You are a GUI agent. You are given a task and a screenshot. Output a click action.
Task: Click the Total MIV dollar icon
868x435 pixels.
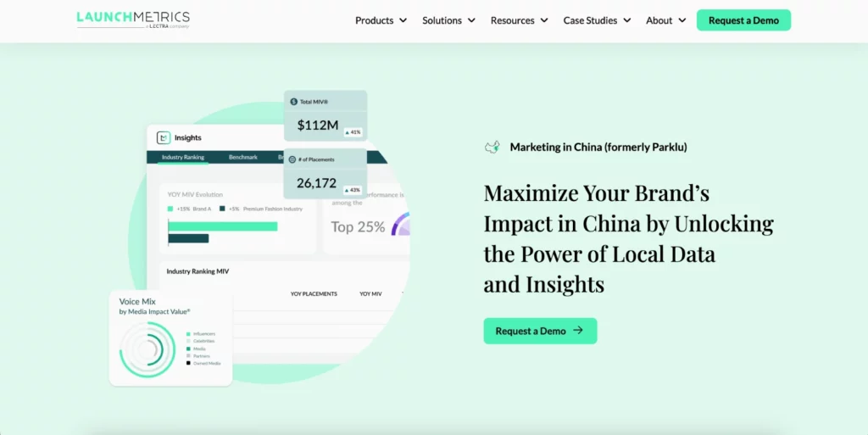coord(293,102)
